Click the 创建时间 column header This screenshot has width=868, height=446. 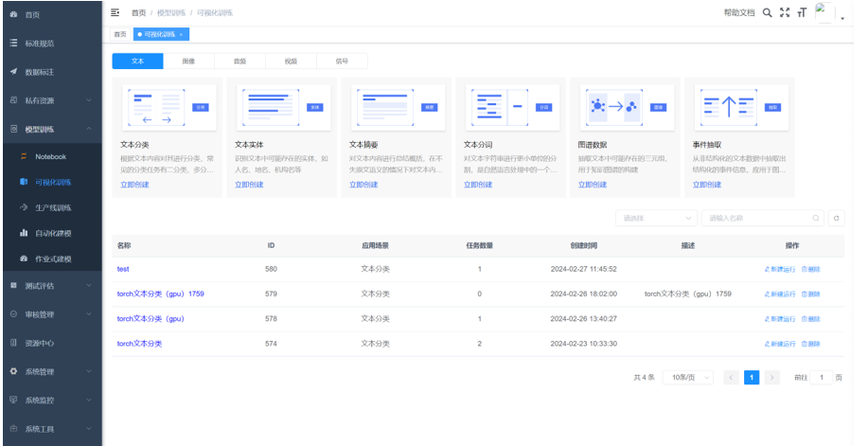[584, 245]
